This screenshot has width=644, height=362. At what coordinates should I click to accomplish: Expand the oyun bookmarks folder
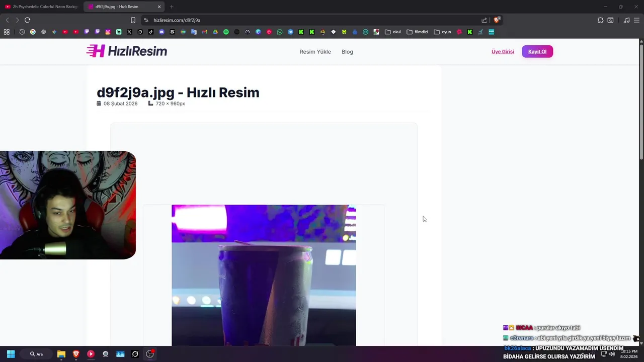[442, 32]
